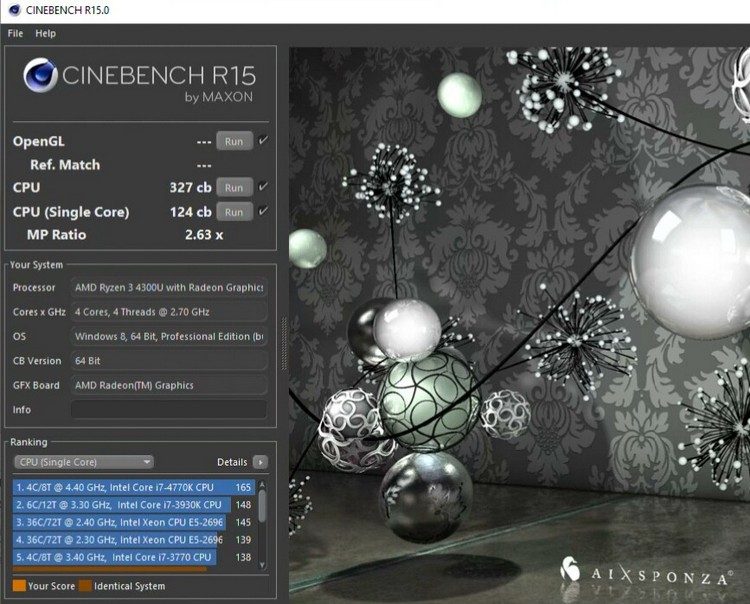This screenshot has height=604, width=750.
Task: Toggle the CPU test checkbox
Action: [263, 187]
